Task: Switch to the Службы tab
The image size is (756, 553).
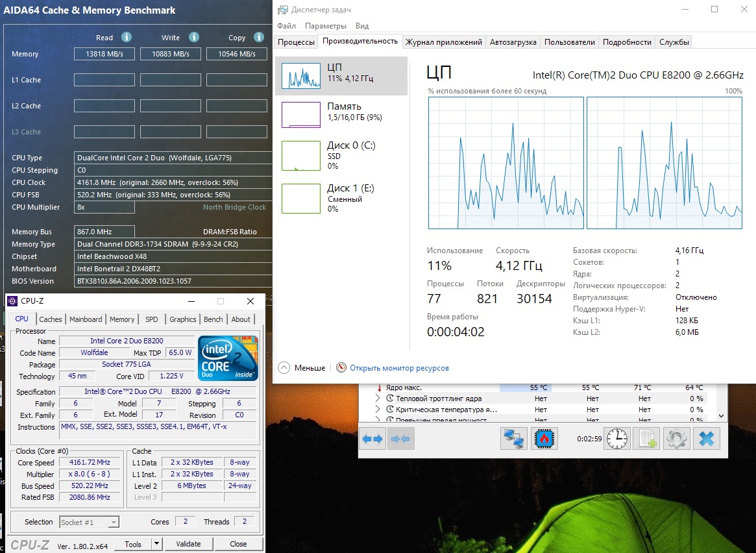Action: coord(674,42)
